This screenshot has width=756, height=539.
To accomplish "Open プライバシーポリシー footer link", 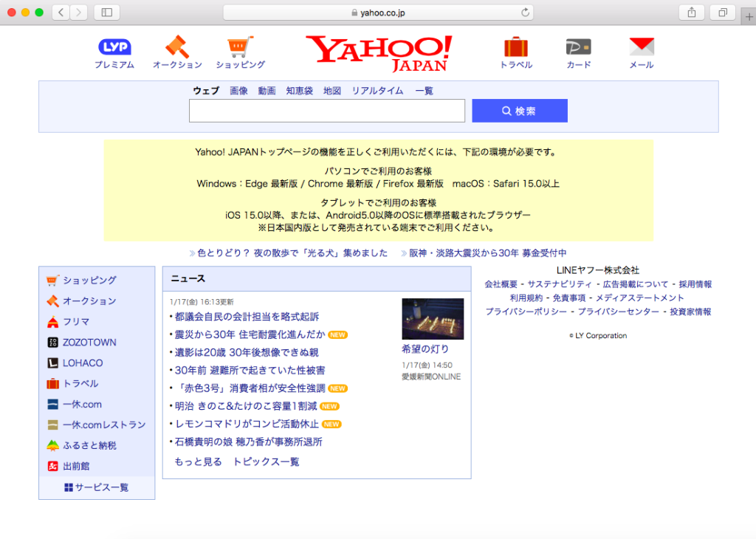I will [x=526, y=312].
